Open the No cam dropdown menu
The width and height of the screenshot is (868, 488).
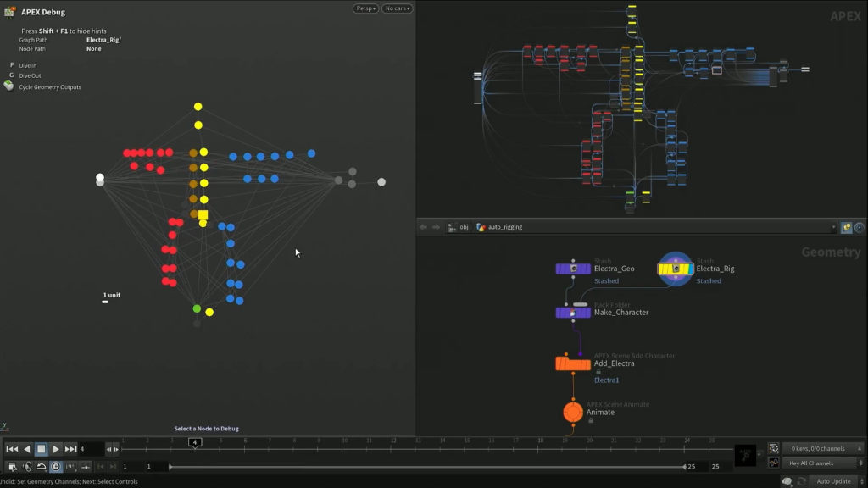[397, 7]
